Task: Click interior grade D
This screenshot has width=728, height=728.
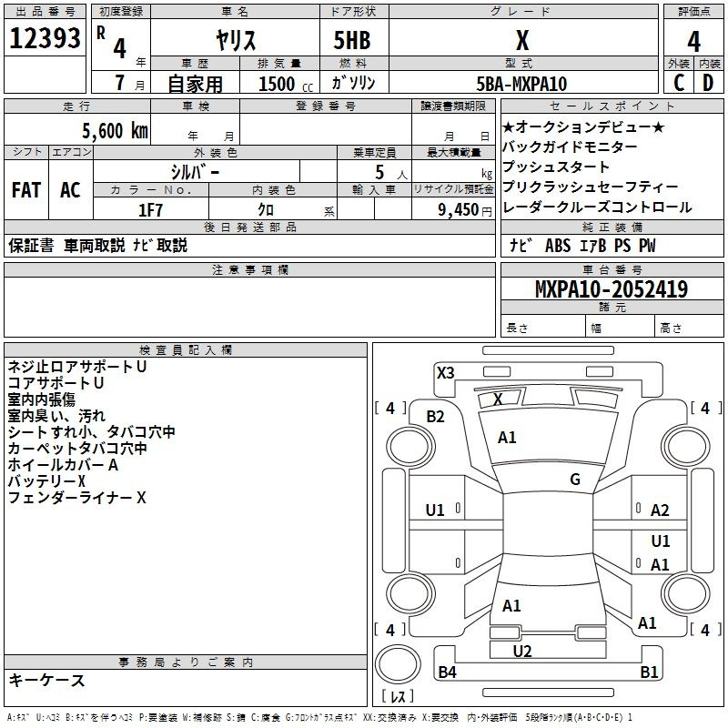Action: pyautogui.click(x=708, y=83)
